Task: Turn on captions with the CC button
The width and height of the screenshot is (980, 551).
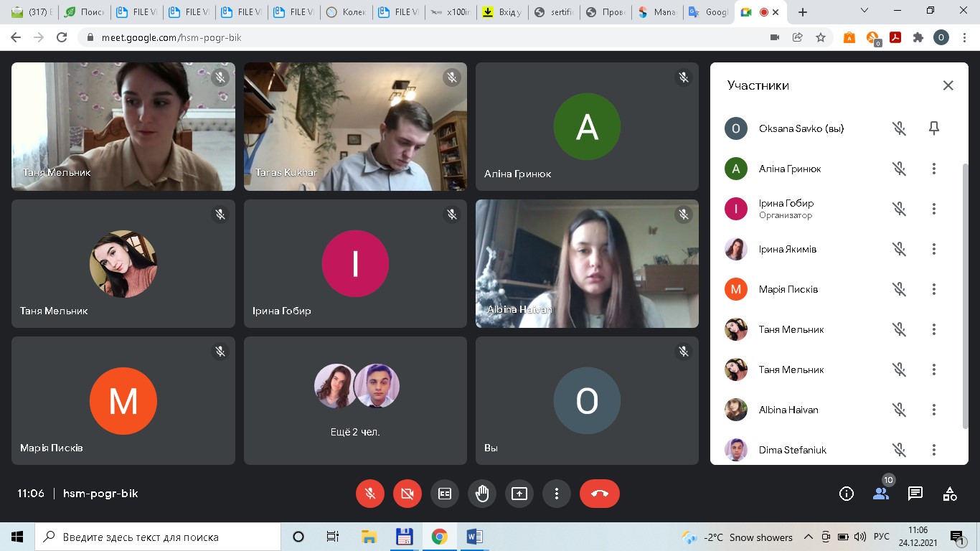Action: (x=444, y=494)
